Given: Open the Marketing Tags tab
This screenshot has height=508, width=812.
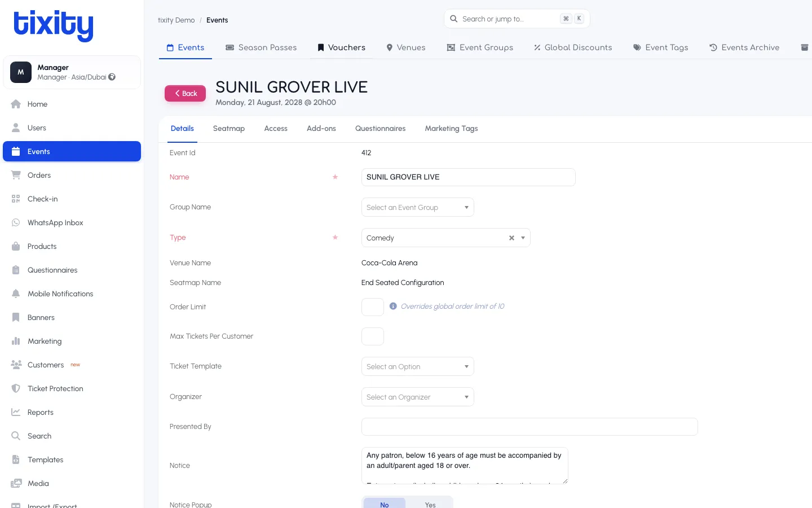Looking at the screenshot, I should pos(451,129).
